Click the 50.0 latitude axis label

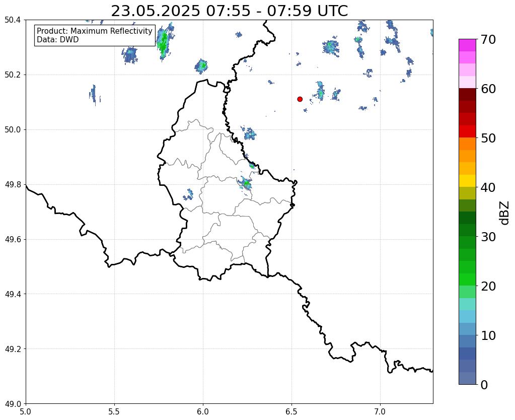(13, 130)
